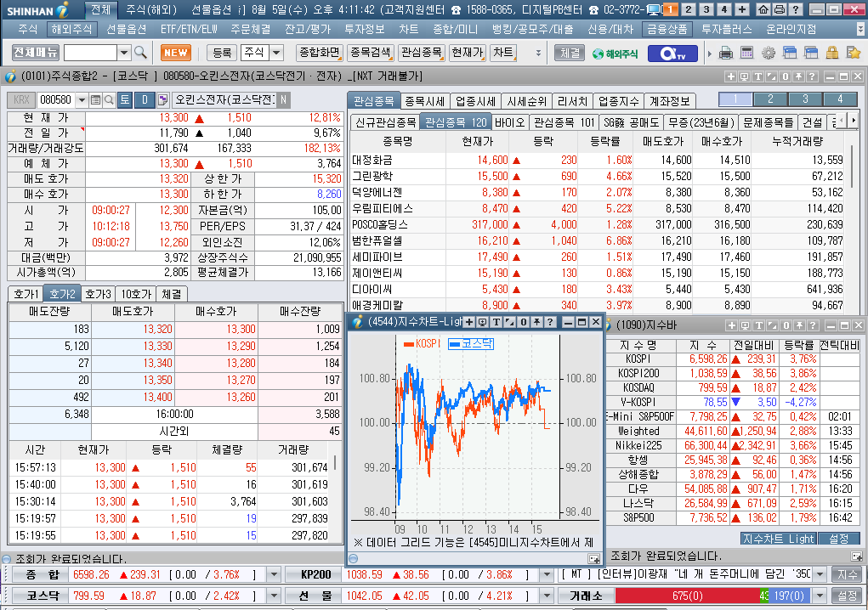The width and height of the screenshot is (868, 610).
Task: Click the padlock screen lock icon
Action: [832, 53]
